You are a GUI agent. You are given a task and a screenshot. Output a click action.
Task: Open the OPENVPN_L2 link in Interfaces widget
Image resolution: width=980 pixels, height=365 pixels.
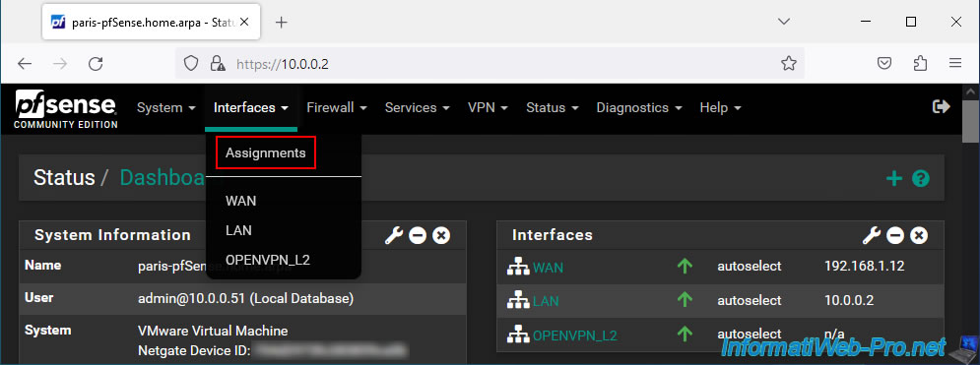pos(574,335)
